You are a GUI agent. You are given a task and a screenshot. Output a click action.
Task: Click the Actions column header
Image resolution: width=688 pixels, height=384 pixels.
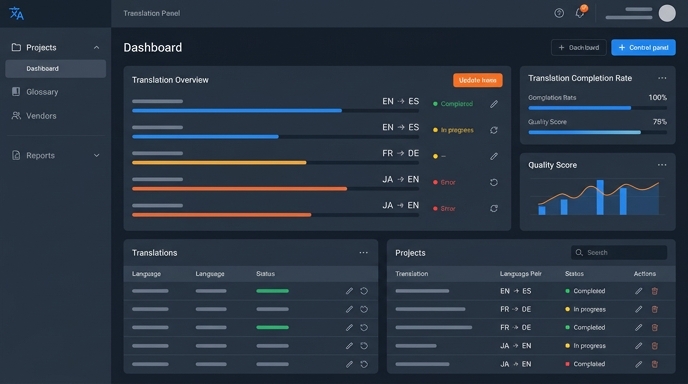click(x=645, y=274)
